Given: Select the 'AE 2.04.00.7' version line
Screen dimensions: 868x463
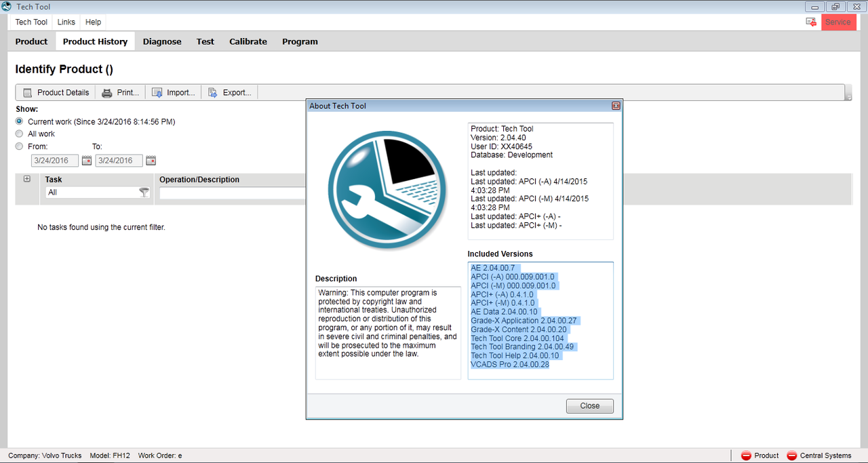Looking at the screenshot, I should click(x=494, y=268).
